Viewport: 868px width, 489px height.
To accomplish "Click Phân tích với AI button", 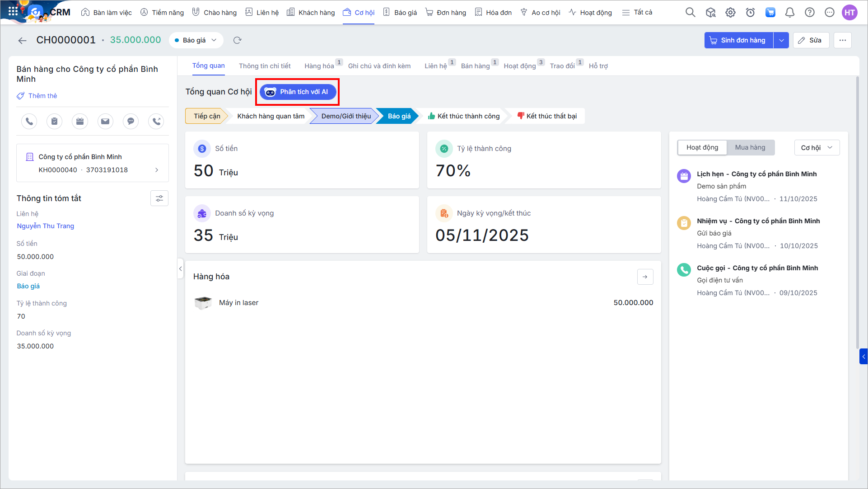I will [x=298, y=92].
